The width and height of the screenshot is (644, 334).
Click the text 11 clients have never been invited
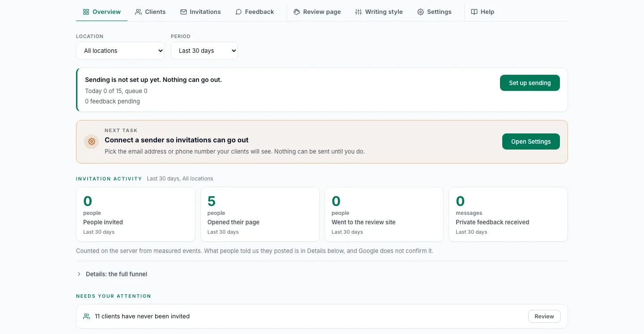coord(142,317)
